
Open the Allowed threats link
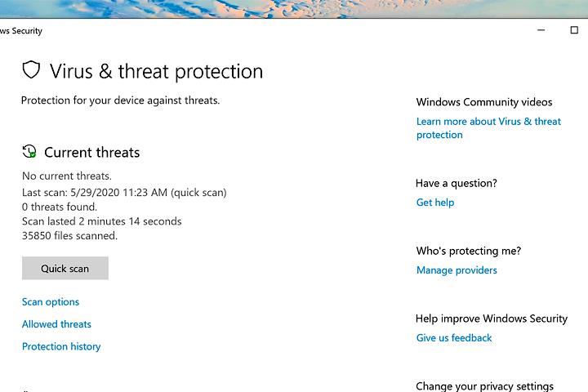click(x=56, y=324)
